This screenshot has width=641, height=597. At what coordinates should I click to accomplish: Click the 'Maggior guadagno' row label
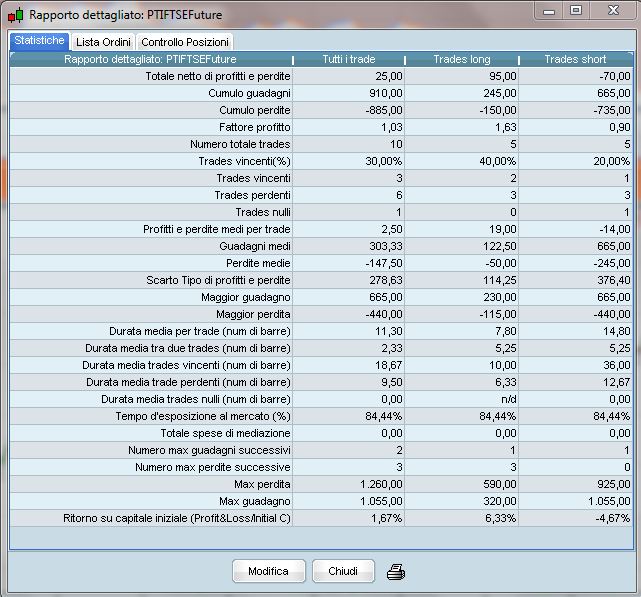(246, 297)
